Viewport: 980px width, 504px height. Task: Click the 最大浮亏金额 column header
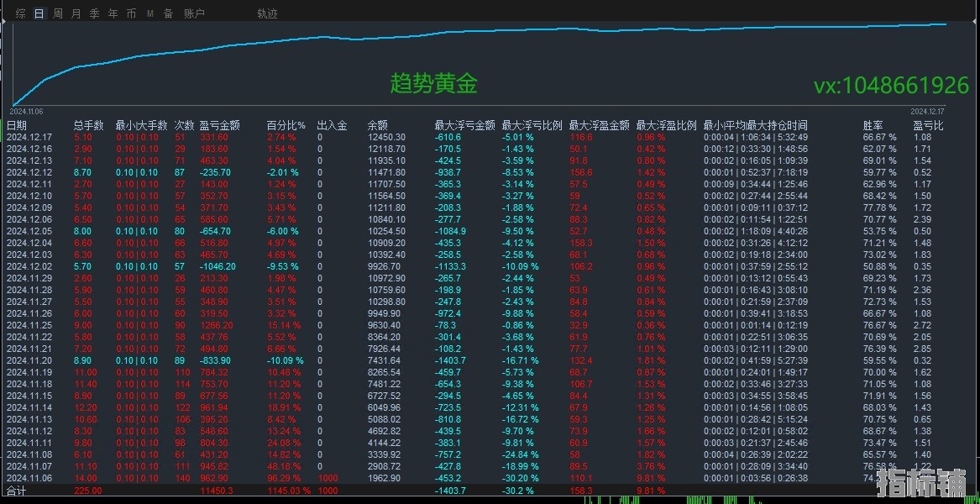465,126
